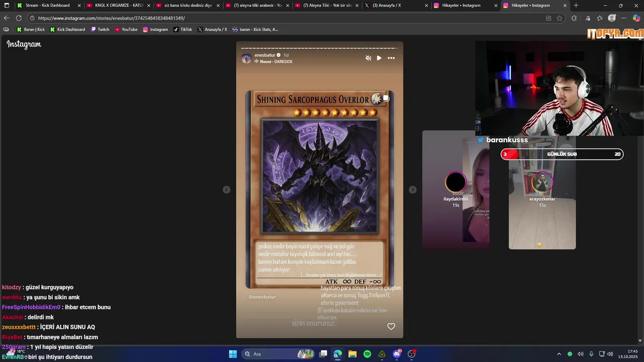Like the story with heart icon

391,326
